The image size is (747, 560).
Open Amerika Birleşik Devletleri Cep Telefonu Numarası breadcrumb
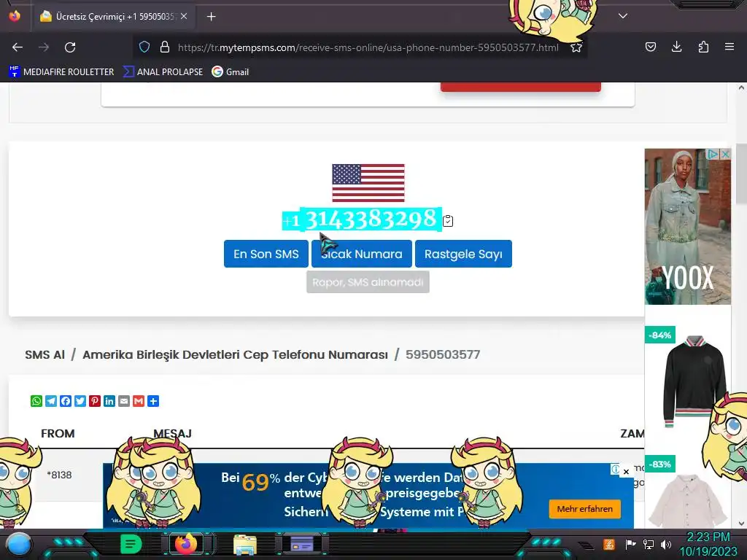click(235, 355)
